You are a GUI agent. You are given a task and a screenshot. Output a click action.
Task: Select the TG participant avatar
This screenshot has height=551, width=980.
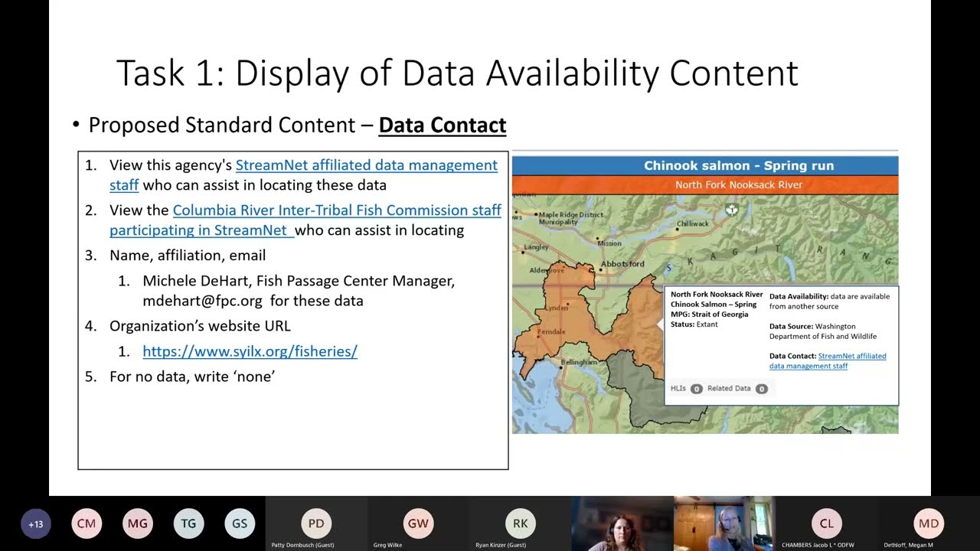tap(188, 524)
